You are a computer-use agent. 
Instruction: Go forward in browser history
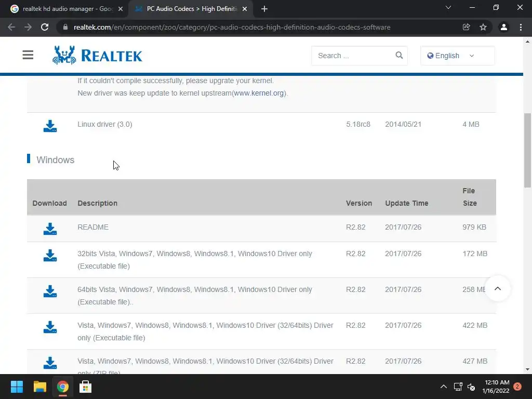click(28, 27)
